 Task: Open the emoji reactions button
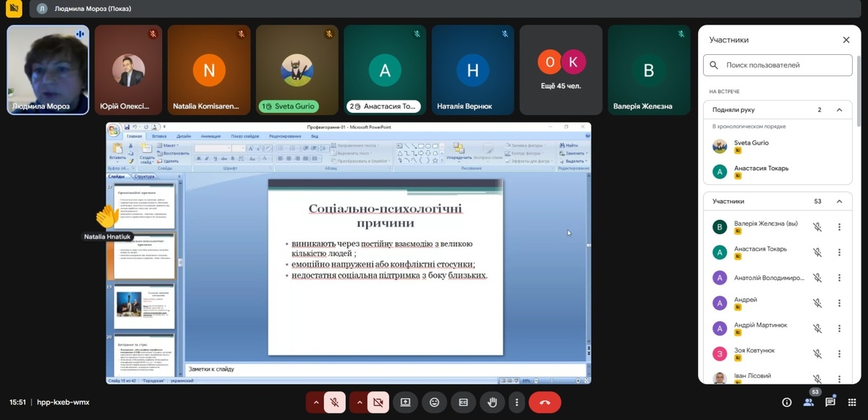(x=434, y=402)
